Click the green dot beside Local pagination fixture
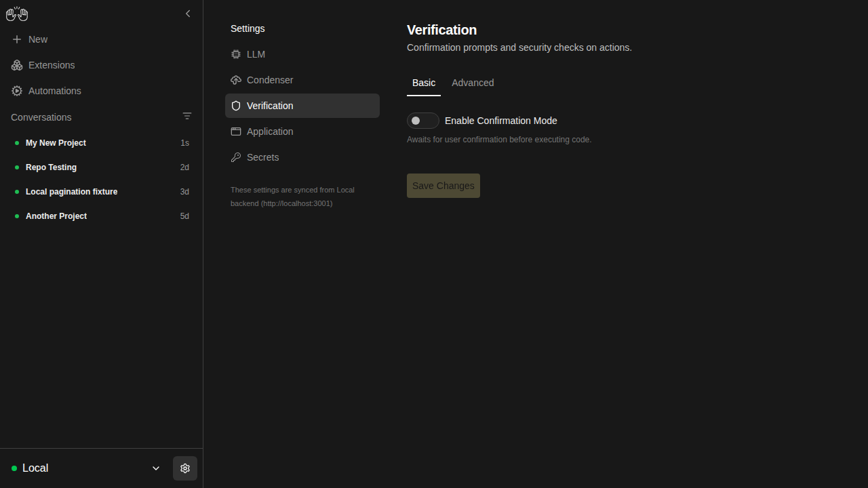This screenshot has height=488, width=868. click(x=17, y=192)
